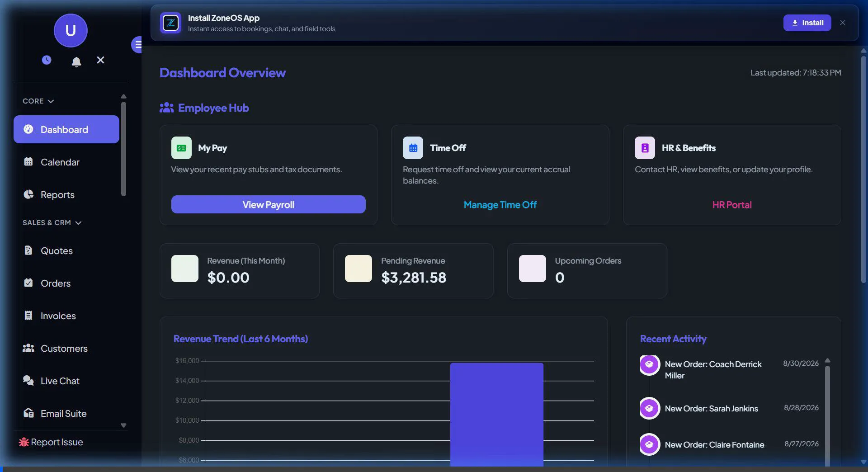Open the Sarah Jenkins order icon
The width and height of the screenshot is (868, 472).
click(649, 408)
